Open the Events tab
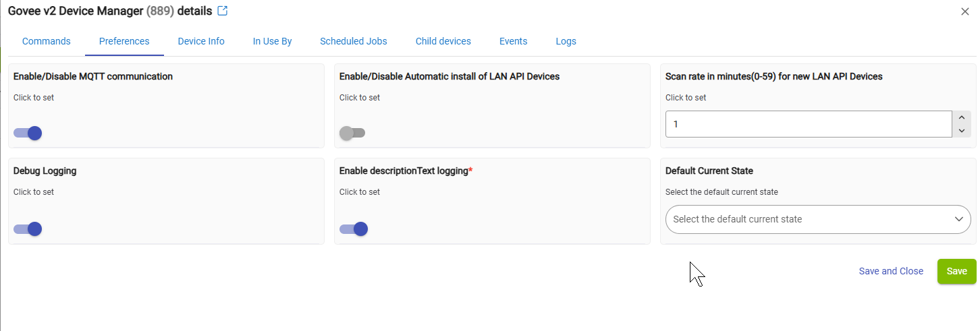 (513, 41)
